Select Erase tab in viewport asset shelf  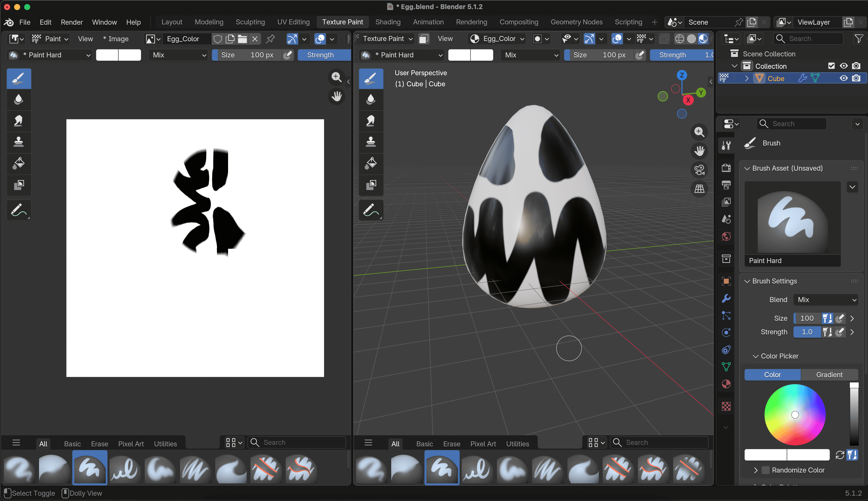[451, 444]
